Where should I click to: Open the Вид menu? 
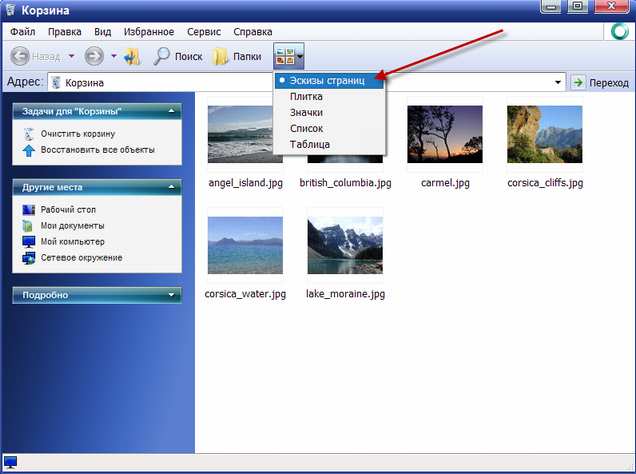click(103, 32)
